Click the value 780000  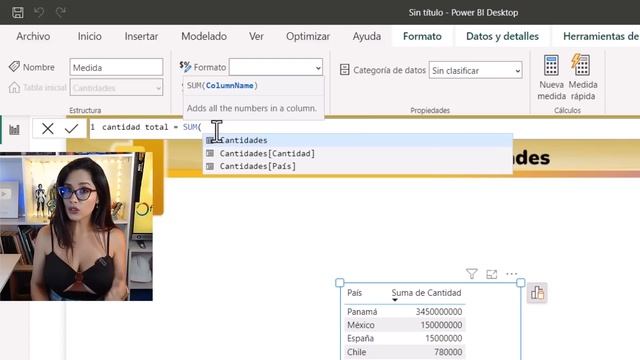[448, 352]
